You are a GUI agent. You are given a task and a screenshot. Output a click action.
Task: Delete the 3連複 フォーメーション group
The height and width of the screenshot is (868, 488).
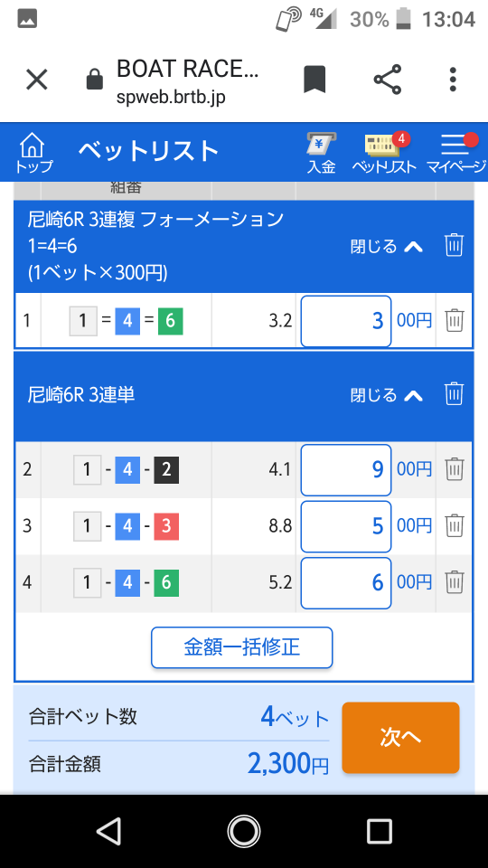click(x=454, y=245)
